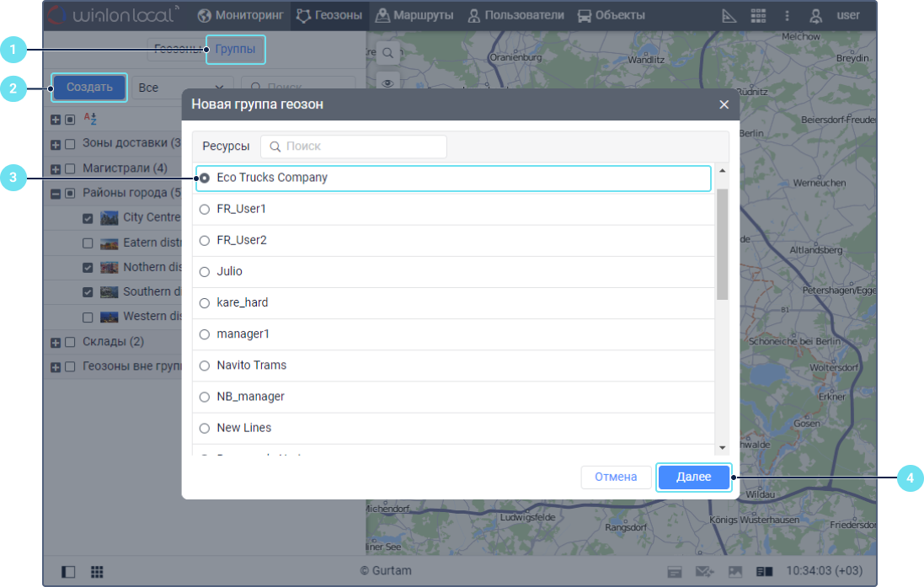The height and width of the screenshot is (587, 924).
Task: Click the user profile icon in top bar
Action: click(x=815, y=15)
